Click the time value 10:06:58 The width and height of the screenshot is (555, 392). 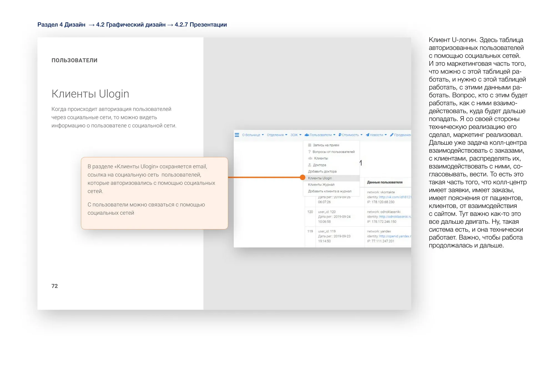click(x=324, y=222)
